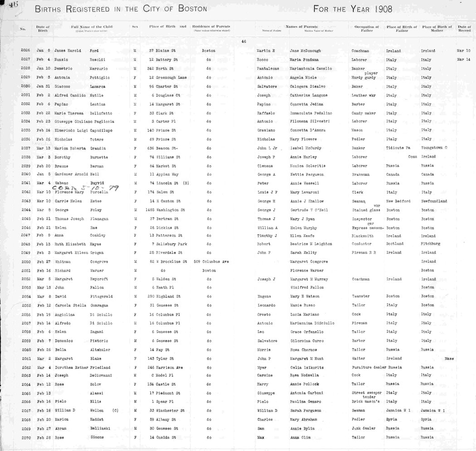The width and height of the screenshot is (476, 451).
Task: Click the mother's name "Paulina Genaro"
Action: point(306,402)
